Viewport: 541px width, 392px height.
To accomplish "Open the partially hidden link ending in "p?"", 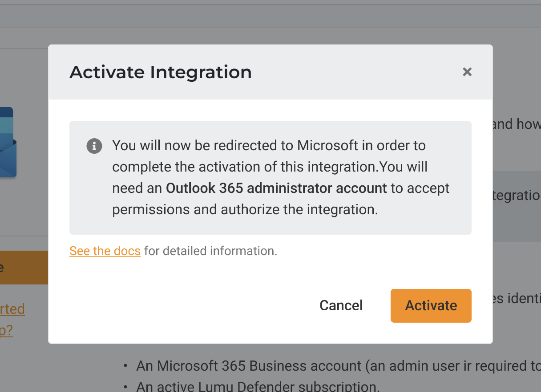I will tap(7, 331).
